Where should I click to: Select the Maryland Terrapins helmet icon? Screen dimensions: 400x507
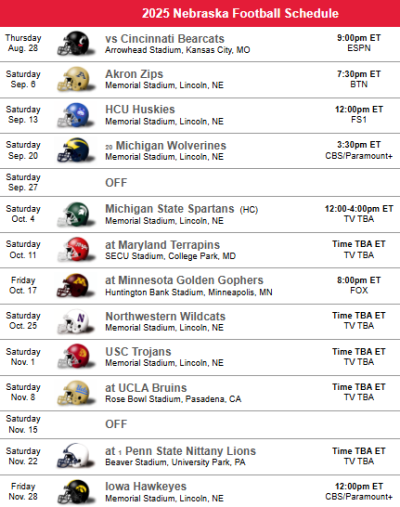76,250
